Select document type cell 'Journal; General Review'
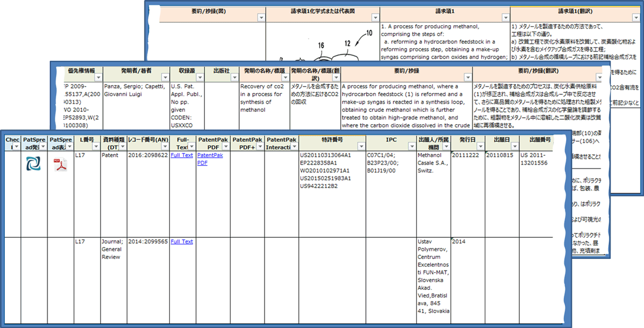 pos(113,281)
